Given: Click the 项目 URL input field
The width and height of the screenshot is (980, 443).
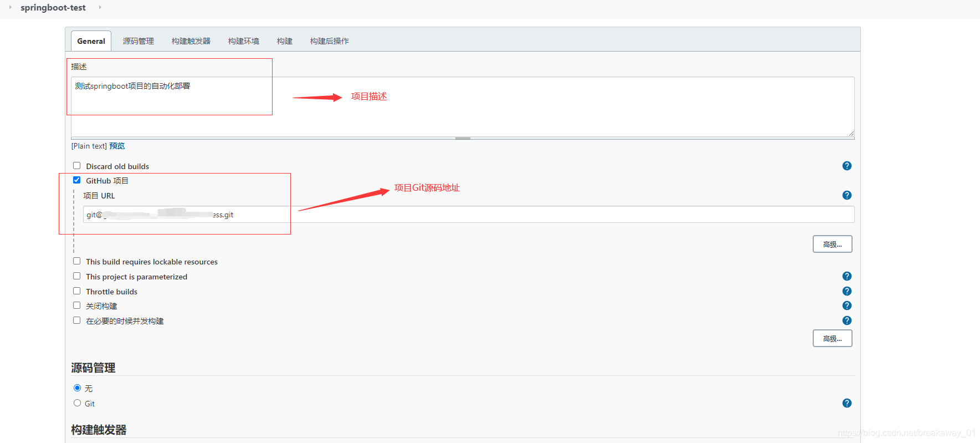Looking at the screenshot, I should [469, 215].
